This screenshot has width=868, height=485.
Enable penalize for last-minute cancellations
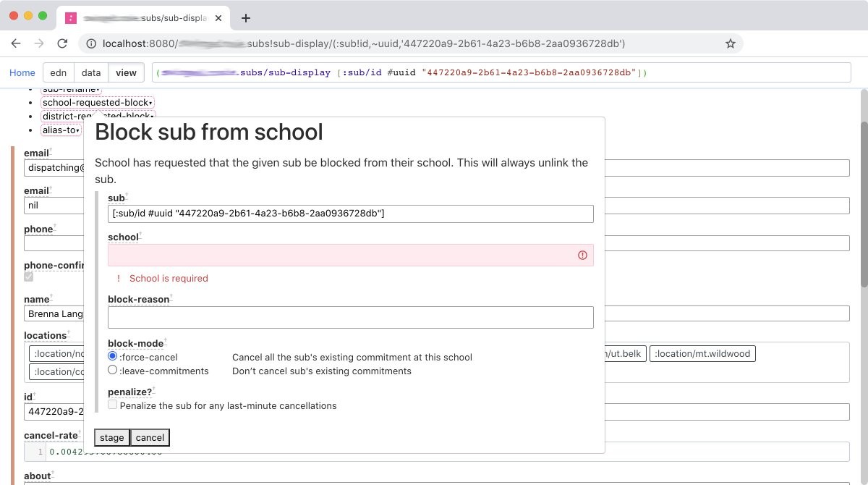coord(113,405)
